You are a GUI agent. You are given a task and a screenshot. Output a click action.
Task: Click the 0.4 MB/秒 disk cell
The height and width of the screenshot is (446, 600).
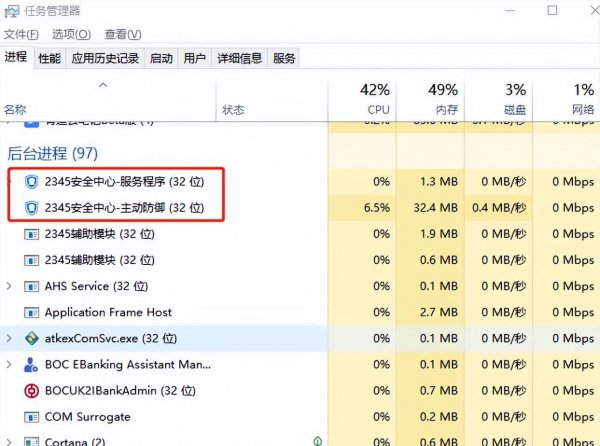coord(499,208)
